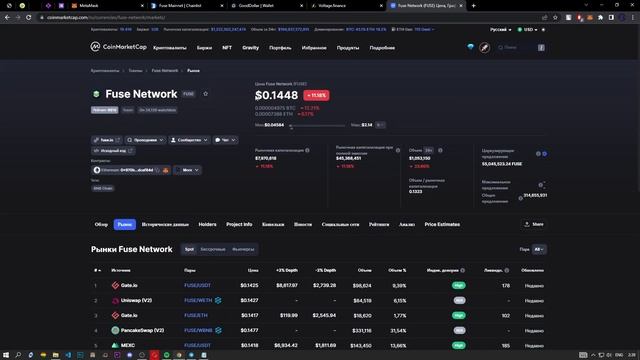640x360 pixels.
Task: Select Фьючерсы market filter
Action: pyautogui.click(x=243, y=249)
